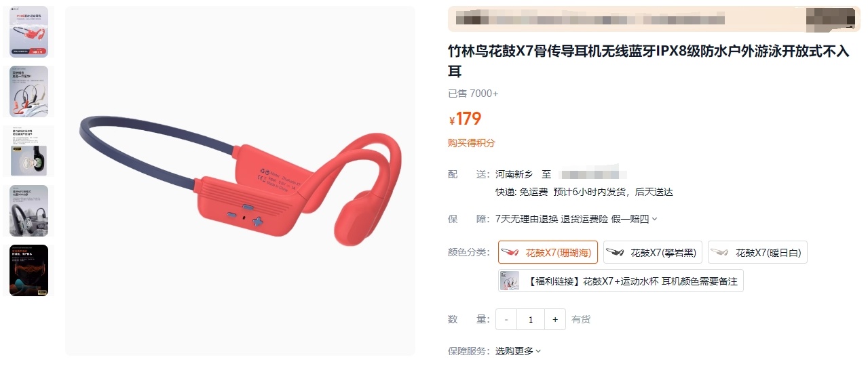Viewport: 868px width, 366px height.
Task: Click the black headphone swatch icon
Action: (x=615, y=253)
